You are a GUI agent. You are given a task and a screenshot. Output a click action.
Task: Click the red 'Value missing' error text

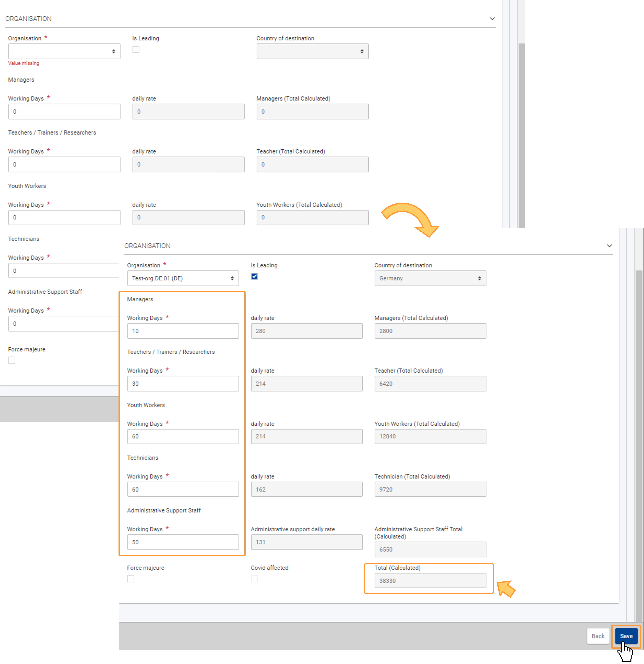(x=24, y=63)
